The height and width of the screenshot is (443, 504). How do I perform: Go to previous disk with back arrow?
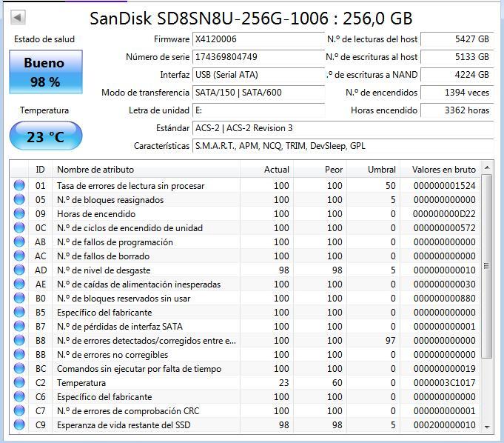click(18, 17)
